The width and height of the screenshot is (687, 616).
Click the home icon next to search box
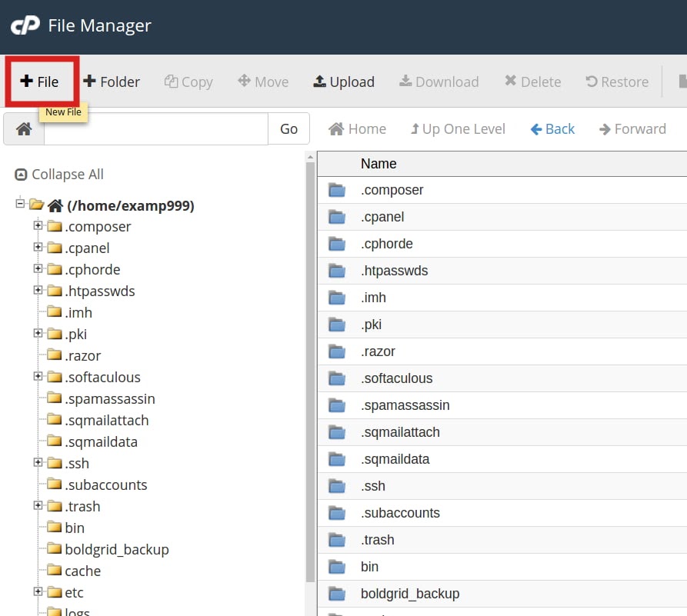pyautogui.click(x=23, y=128)
